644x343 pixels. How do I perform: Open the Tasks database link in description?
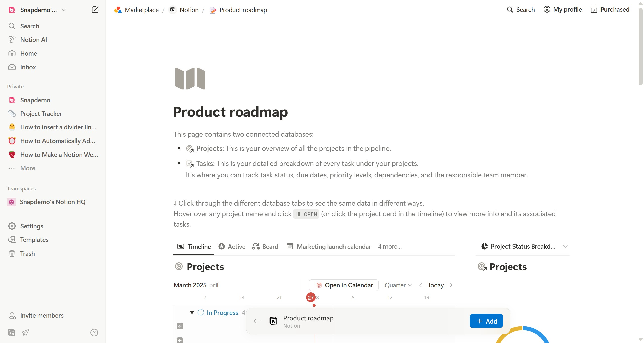[205, 164]
